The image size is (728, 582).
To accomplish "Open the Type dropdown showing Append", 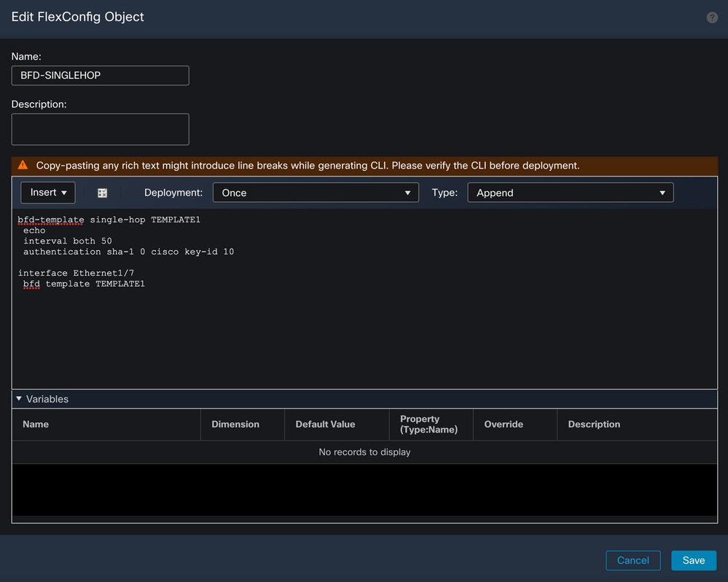I will coord(570,193).
